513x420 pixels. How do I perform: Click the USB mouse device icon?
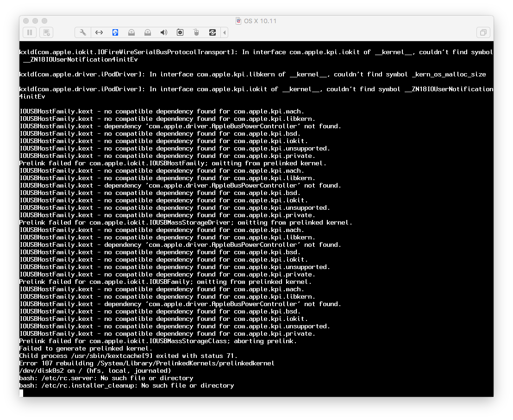click(x=196, y=32)
